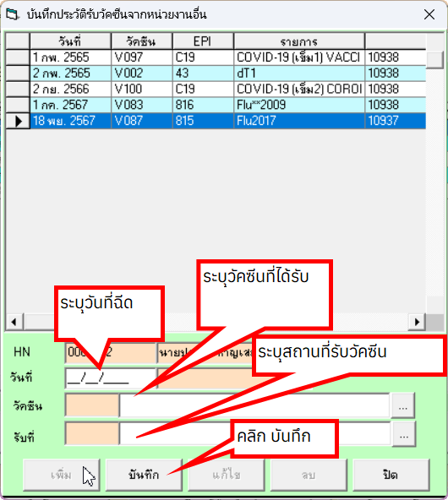
Task: Click the ลบ delete button
Action: 309,475
